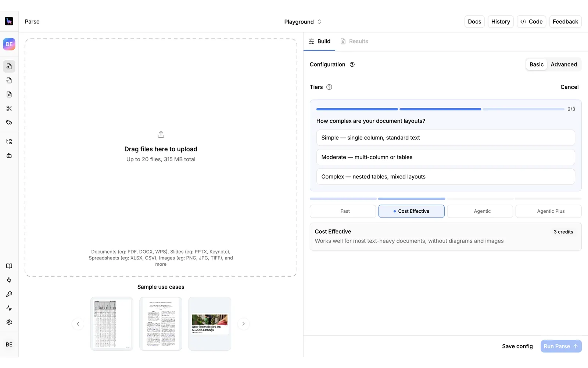Click Save config
Image resolution: width=588 pixels, height=368 pixels.
[517, 346]
